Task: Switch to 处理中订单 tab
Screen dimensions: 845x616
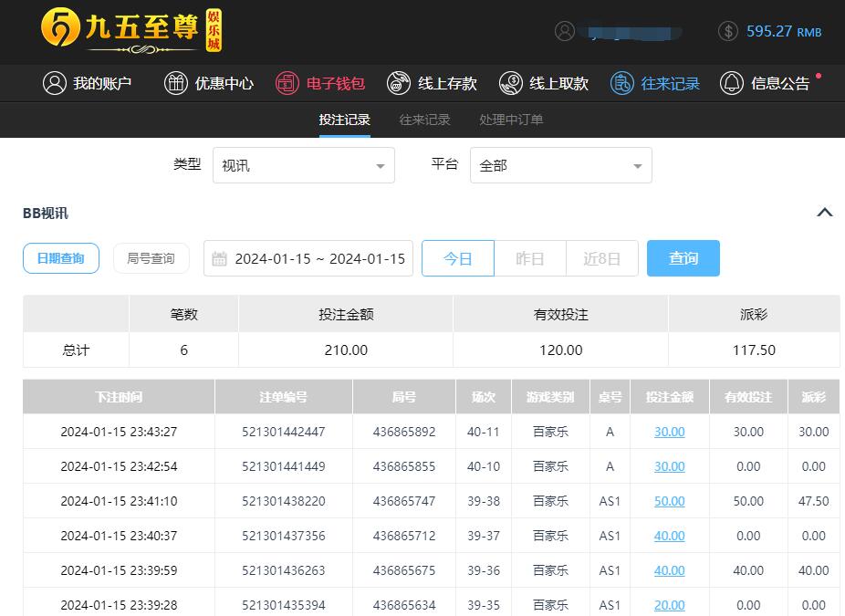Action: tap(511, 120)
